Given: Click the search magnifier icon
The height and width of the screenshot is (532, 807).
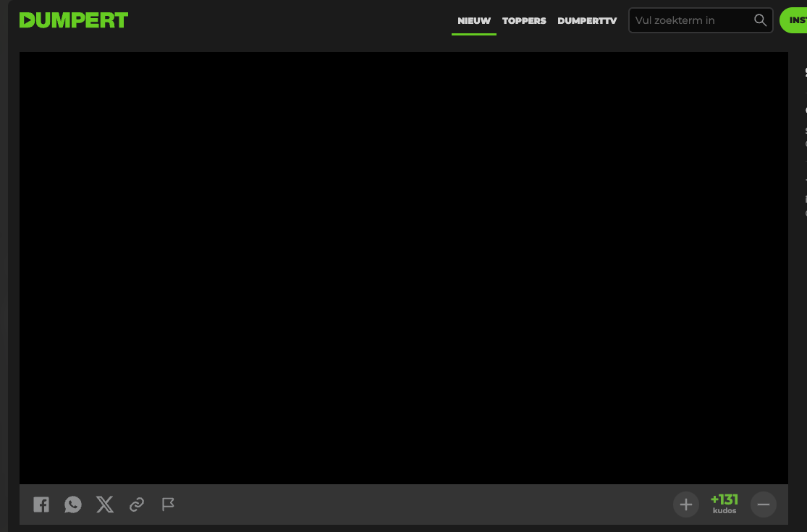Looking at the screenshot, I should (760, 20).
